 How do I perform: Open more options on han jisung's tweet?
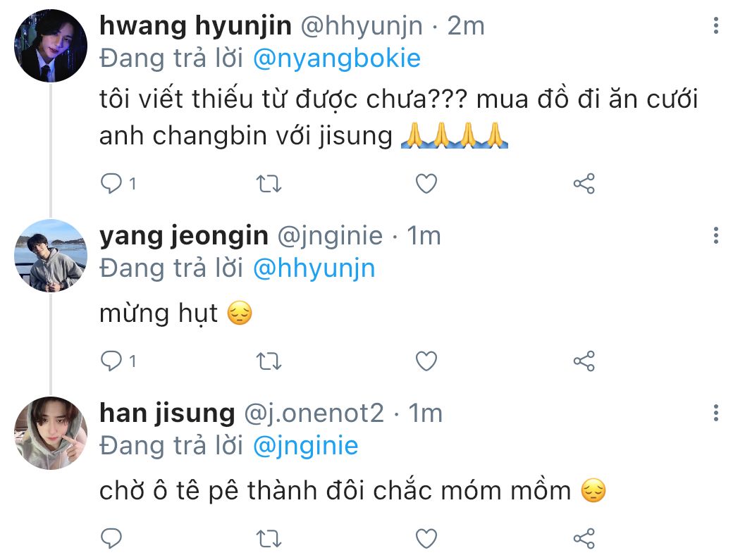(x=716, y=413)
